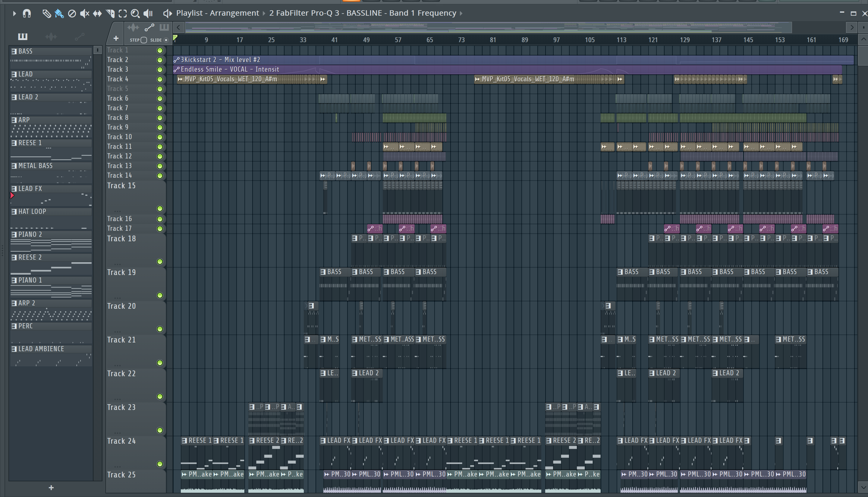Mute Track 24 with its green light
Image resolution: width=868 pixels, height=497 pixels.
[x=159, y=464]
